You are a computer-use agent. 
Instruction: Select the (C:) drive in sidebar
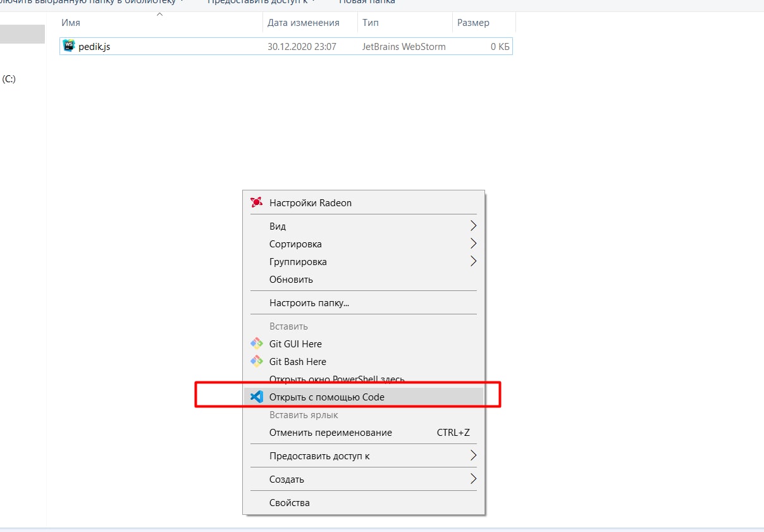9,79
